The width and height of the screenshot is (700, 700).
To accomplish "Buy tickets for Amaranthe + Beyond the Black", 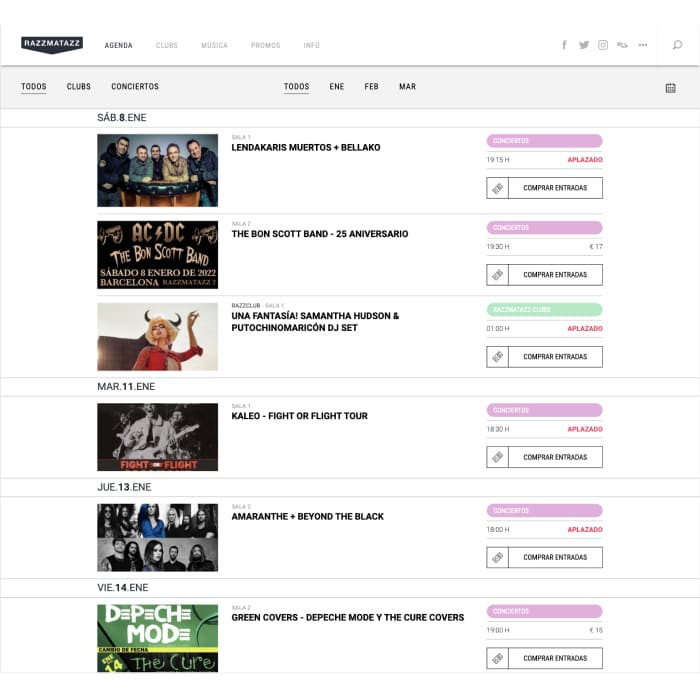I will coord(555,557).
